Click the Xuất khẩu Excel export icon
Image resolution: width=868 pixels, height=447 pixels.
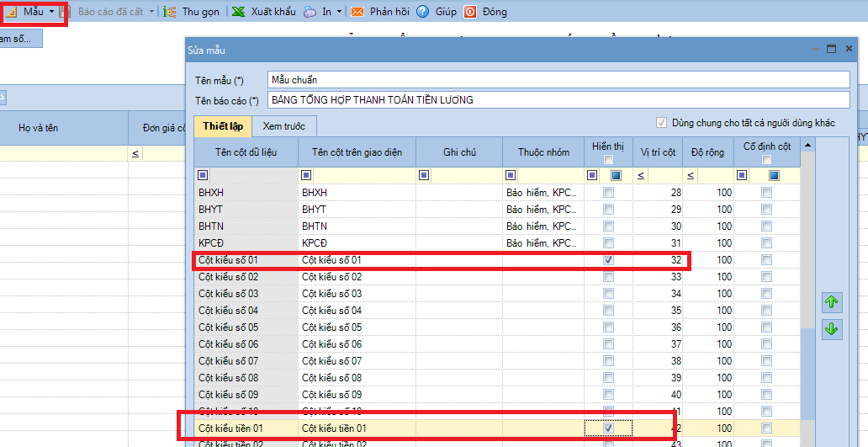click(x=239, y=12)
